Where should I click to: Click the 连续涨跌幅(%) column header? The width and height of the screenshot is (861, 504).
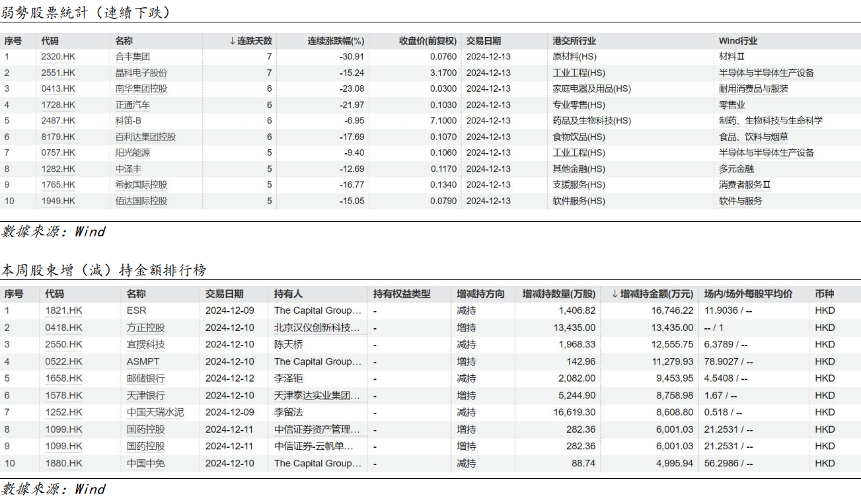336,41
